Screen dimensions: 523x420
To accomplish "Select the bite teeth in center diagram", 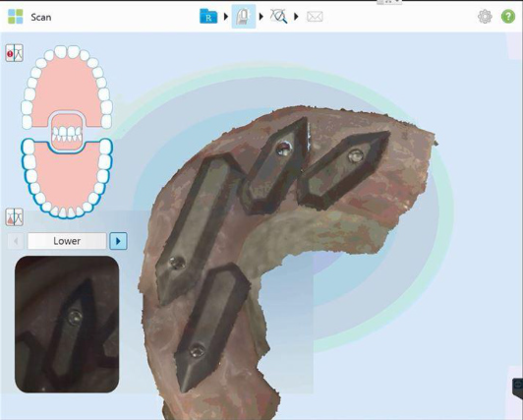I will pos(67,133).
